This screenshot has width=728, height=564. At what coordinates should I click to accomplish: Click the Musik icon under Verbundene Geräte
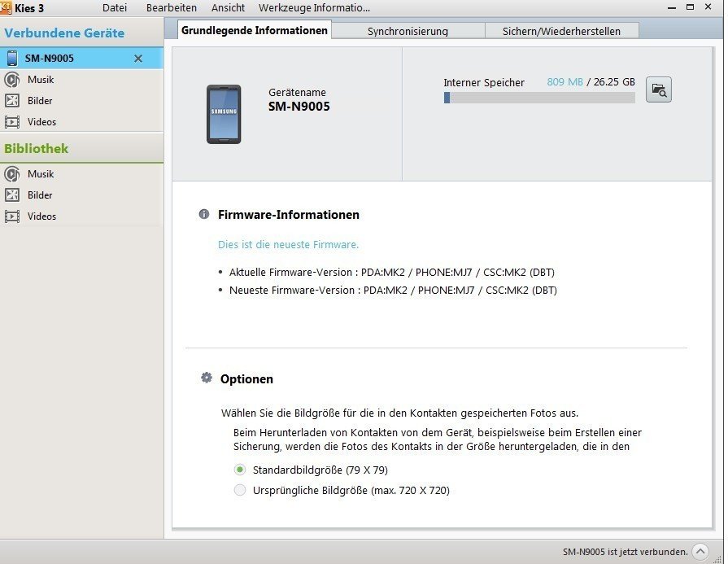(x=12, y=80)
